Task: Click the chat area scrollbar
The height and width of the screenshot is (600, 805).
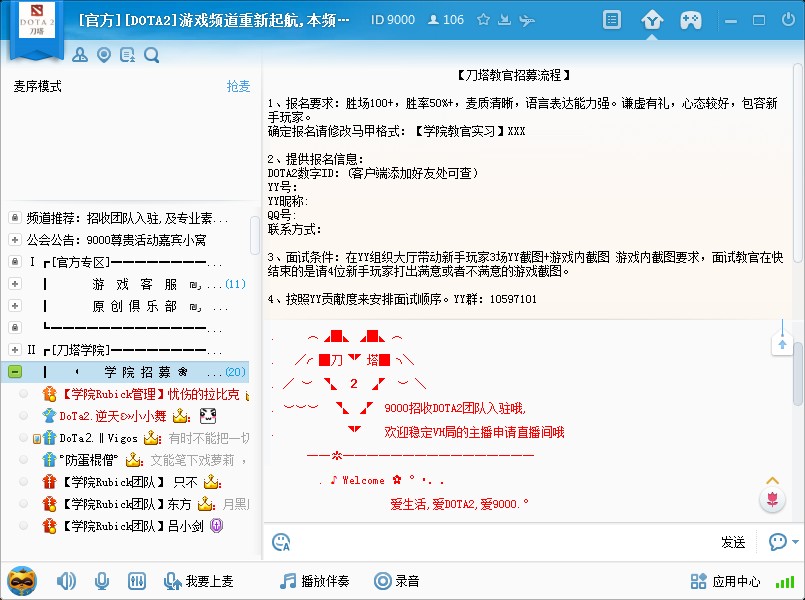Action: coord(797,374)
